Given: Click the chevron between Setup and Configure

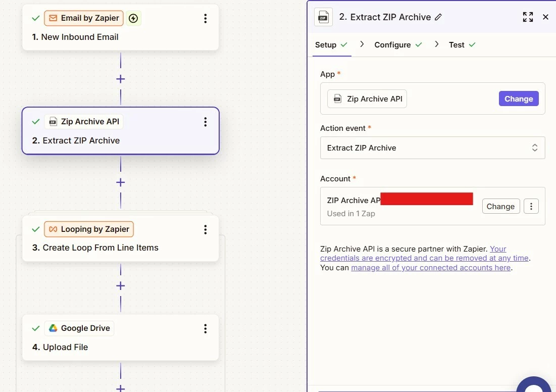Looking at the screenshot, I should click(362, 44).
